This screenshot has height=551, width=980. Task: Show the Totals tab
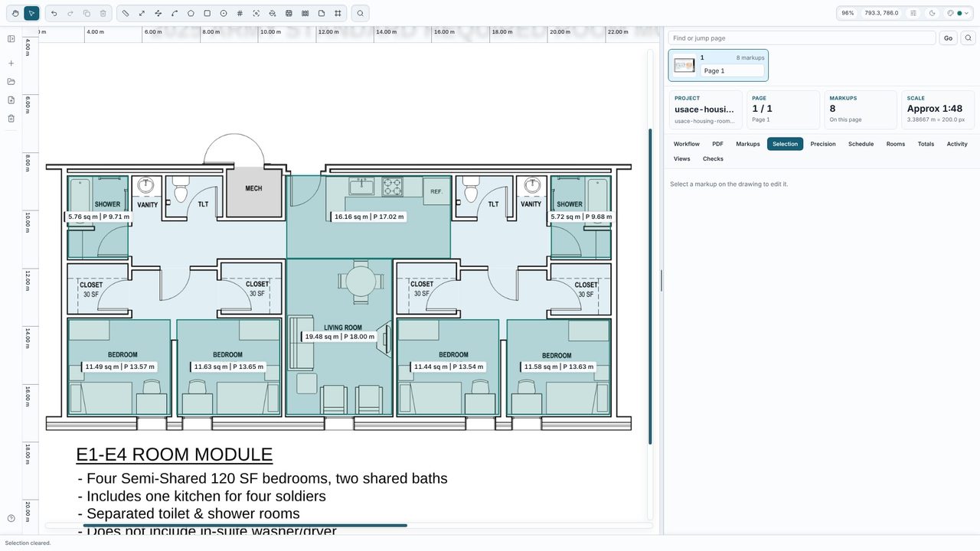(x=926, y=144)
